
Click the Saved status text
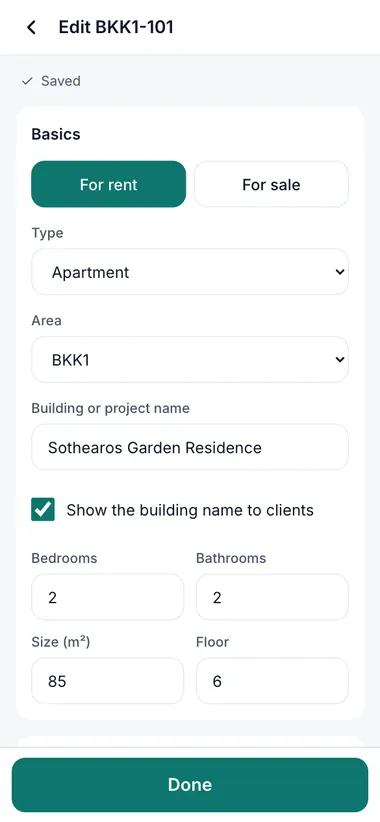click(61, 81)
